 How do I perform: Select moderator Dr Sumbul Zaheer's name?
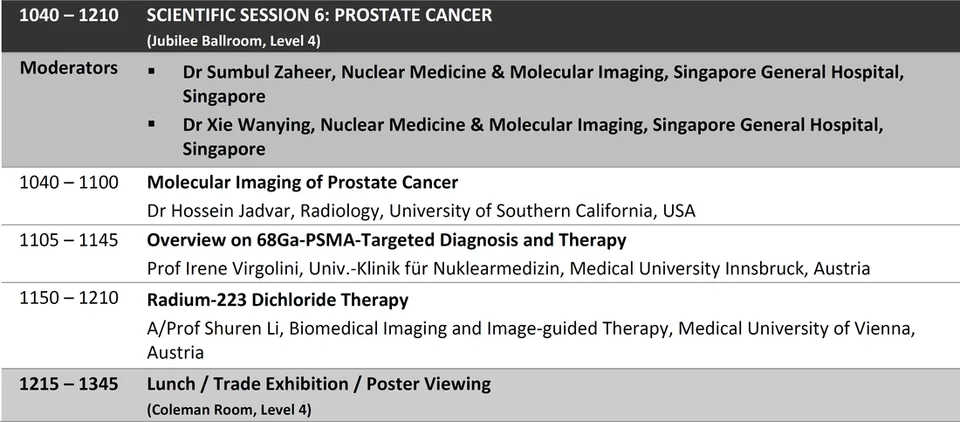(257, 72)
